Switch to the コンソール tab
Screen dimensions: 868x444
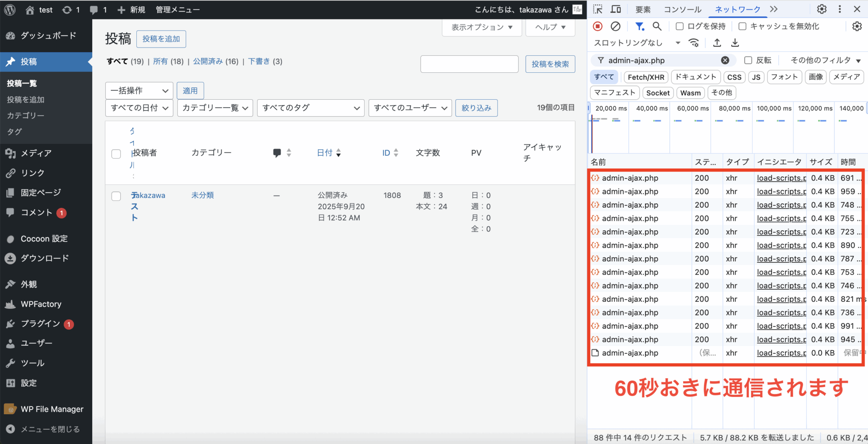(x=682, y=10)
